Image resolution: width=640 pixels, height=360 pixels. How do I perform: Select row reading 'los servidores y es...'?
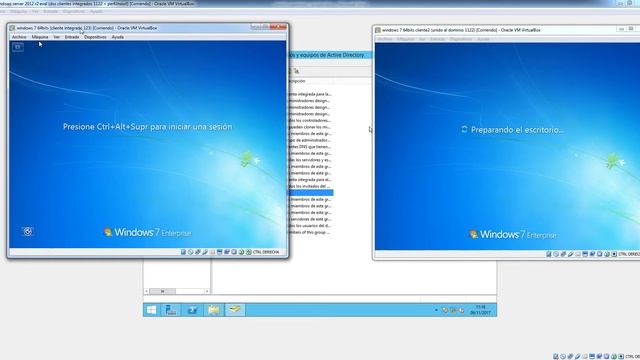[x=310, y=160]
